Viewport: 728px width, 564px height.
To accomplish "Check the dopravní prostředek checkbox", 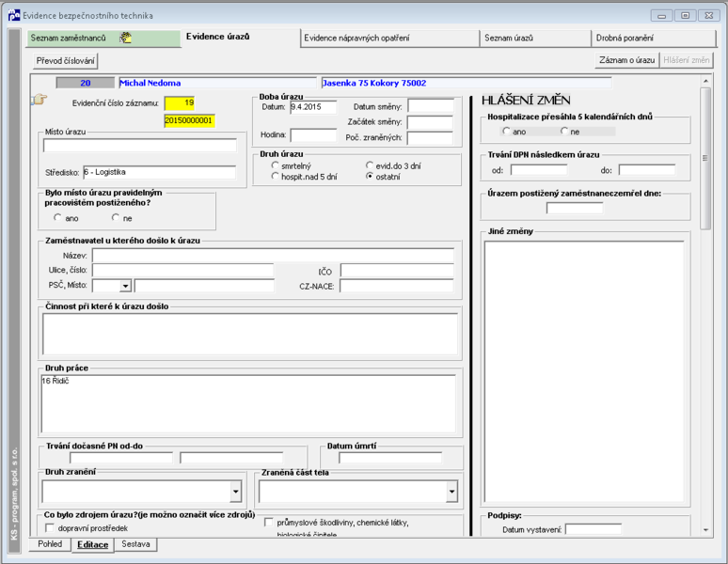I will click(50, 528).
